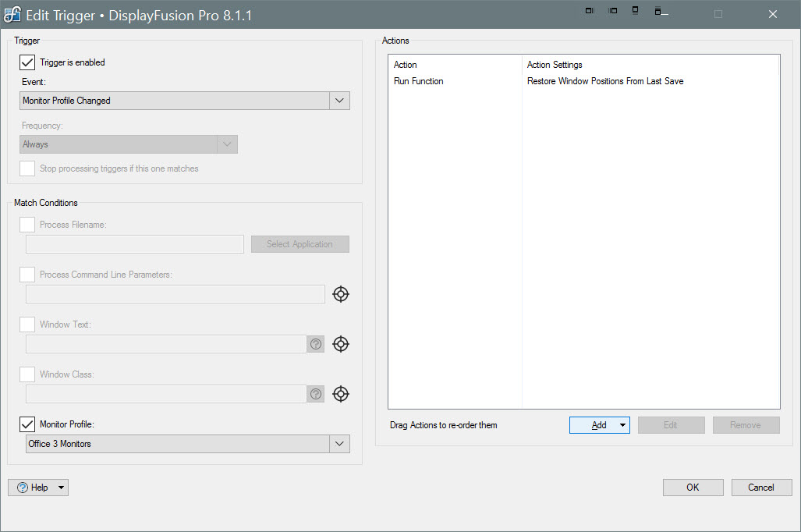Open the Add button dropdown arrow

click(622, 425)
